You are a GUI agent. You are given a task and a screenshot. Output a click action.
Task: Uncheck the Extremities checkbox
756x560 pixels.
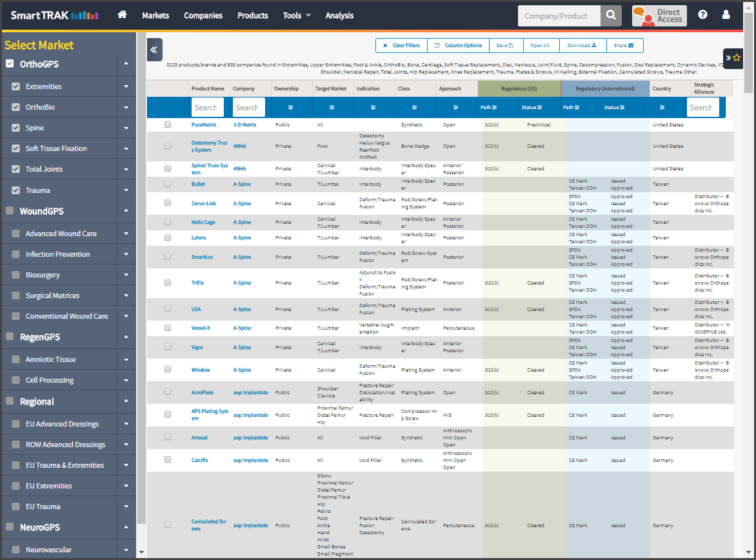pyautogui.click(x=16, y=86)
